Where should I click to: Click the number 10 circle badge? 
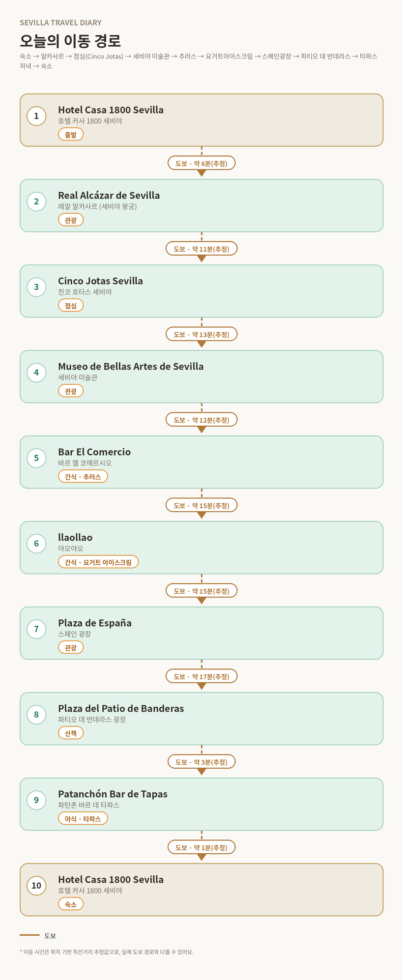pos(36,886)
